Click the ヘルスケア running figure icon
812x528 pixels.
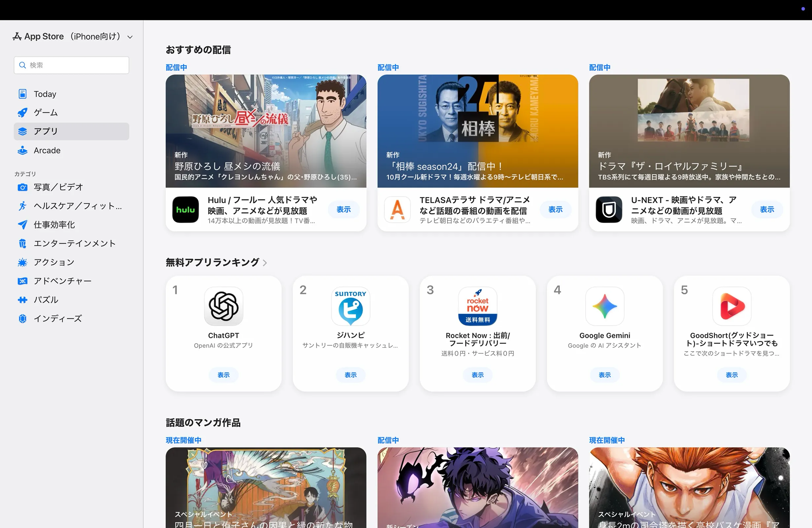pos(22,206)
